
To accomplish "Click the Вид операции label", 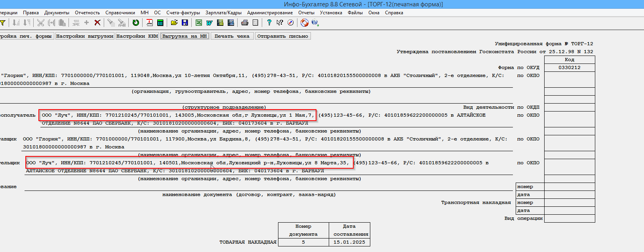I will 524,218.
